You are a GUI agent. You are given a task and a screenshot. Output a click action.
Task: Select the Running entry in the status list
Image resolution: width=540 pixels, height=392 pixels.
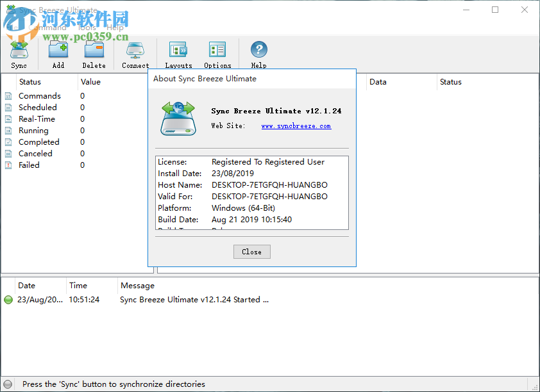tap(37, 130)
